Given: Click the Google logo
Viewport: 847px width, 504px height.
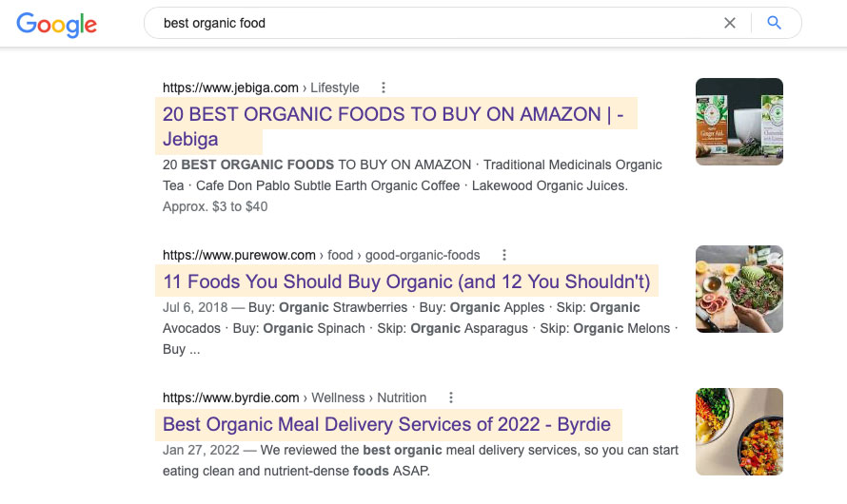Looking at the screenshot, I should coord(57,24).
